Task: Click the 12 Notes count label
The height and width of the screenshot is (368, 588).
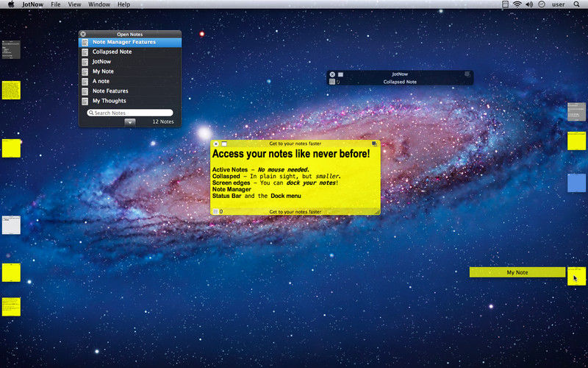Action: point(163,121)
